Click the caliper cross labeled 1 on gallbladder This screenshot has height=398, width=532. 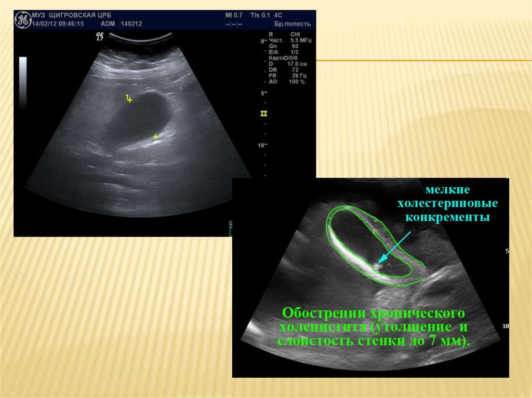coord(129,99)
